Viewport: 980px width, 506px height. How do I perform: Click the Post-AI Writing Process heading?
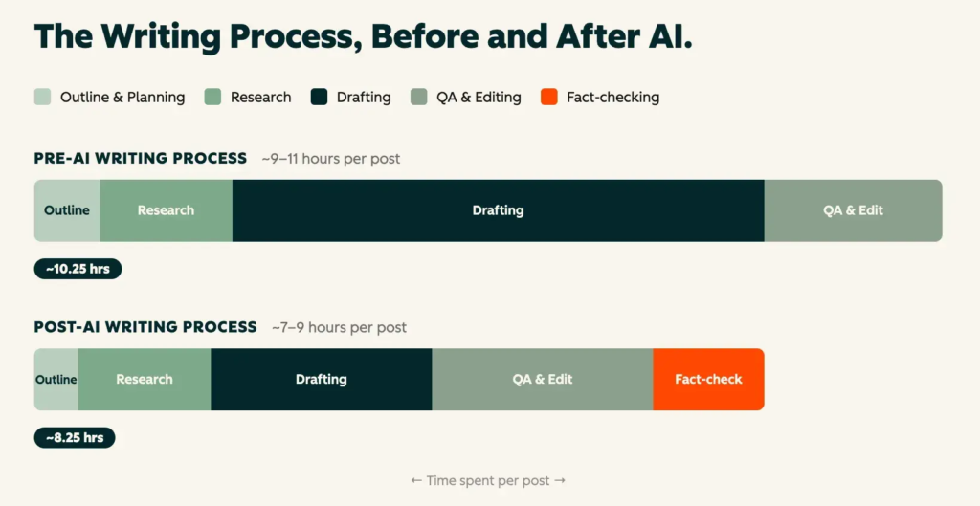(145, 327)
